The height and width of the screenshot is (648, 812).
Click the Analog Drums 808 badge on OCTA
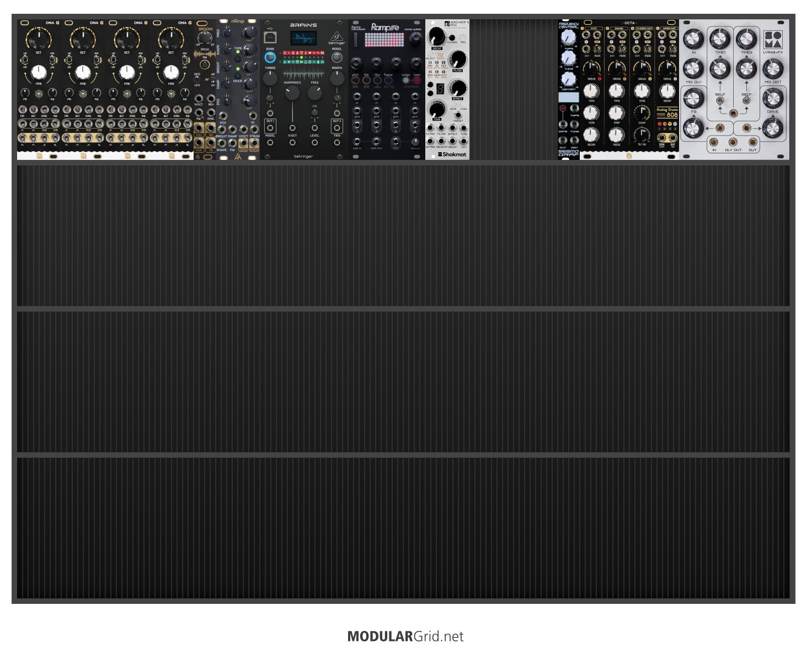(x=667, y=113)
